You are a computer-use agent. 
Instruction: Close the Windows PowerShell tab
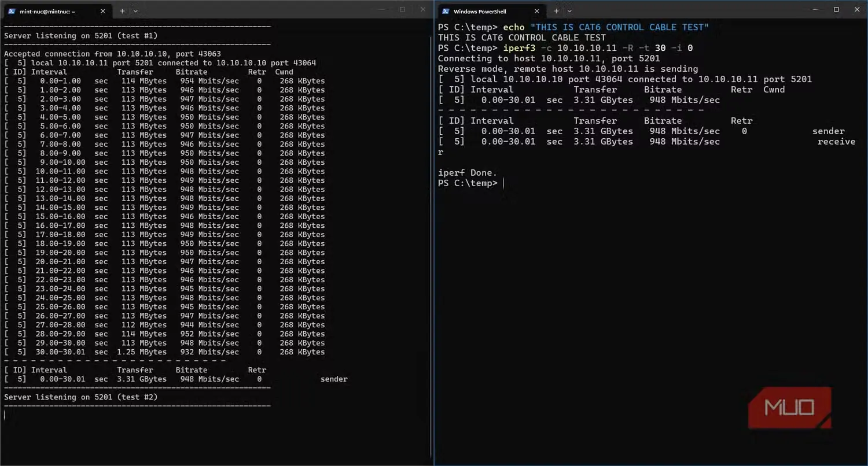537,10
